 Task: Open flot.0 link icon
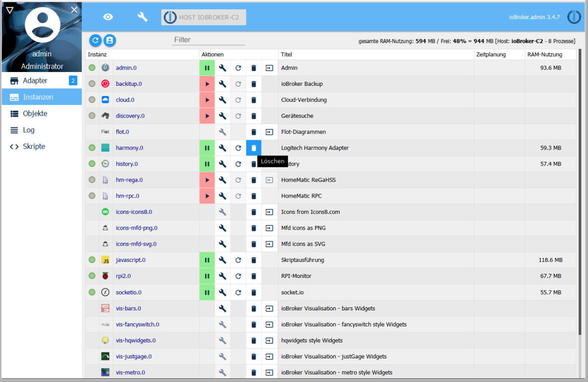click(269, 132)
